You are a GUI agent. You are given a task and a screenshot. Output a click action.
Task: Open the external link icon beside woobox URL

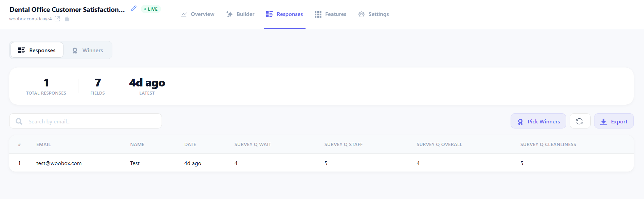pyautogui.click(x=57, y=19)
